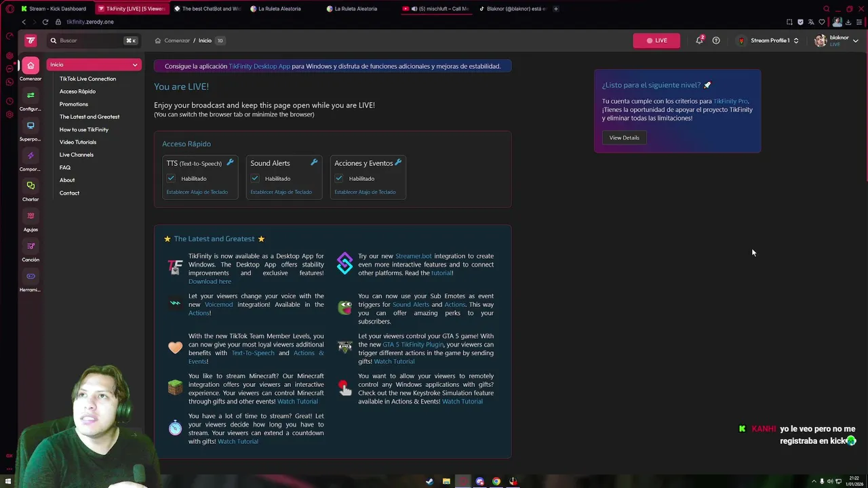Click the TikFinity logo in header
This screenshot has height=488, width=868.
31,41
